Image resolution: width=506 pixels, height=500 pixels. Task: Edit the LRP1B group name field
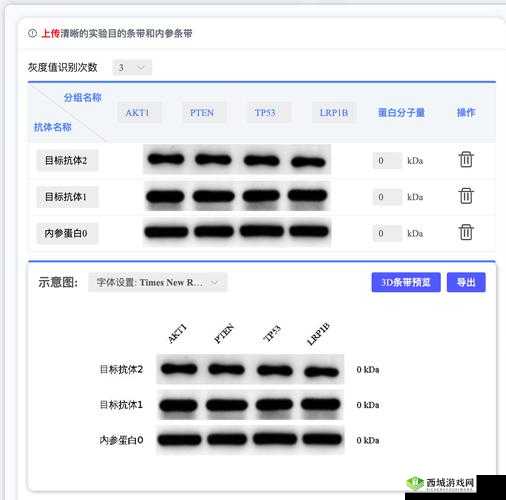pos(334,113)
